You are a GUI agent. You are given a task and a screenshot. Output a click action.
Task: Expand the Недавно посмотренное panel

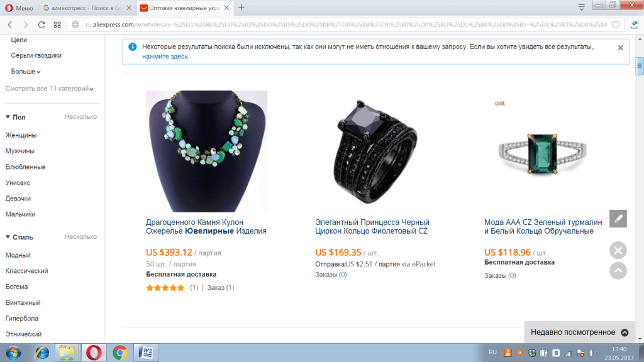[x=579, y=332]
